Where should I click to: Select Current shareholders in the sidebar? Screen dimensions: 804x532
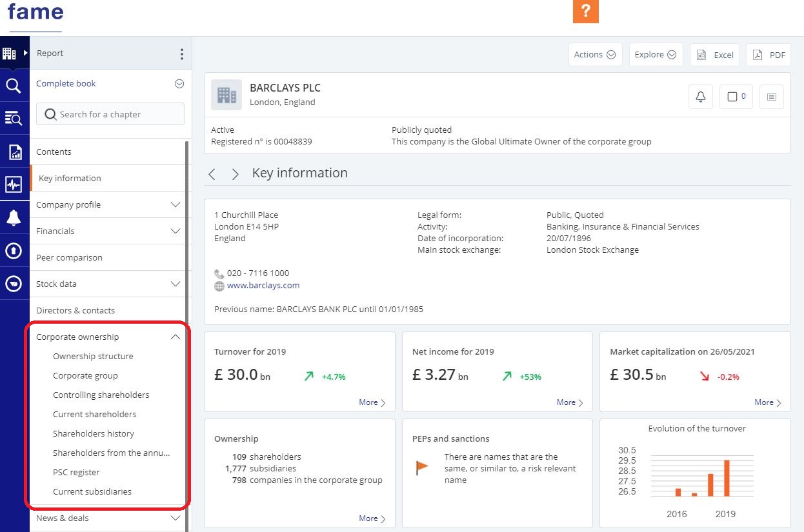coord(95,414)
